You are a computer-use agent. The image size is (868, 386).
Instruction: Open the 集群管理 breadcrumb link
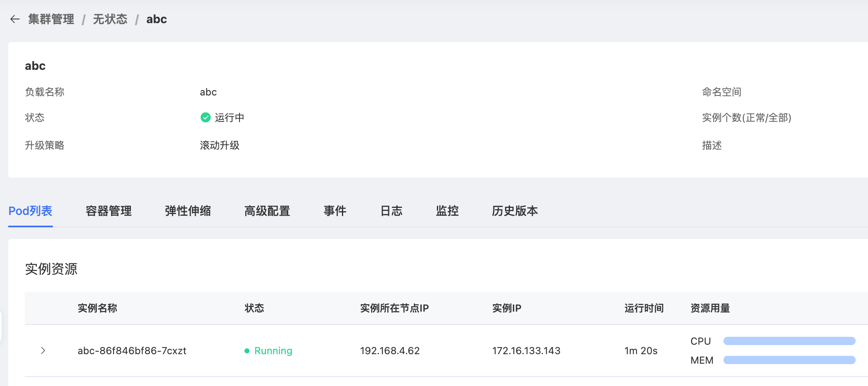[x=51, y=19]
